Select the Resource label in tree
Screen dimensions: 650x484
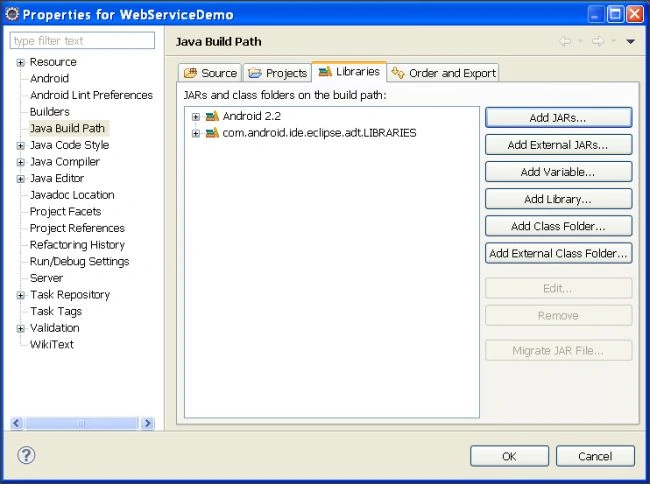(53, 62)
